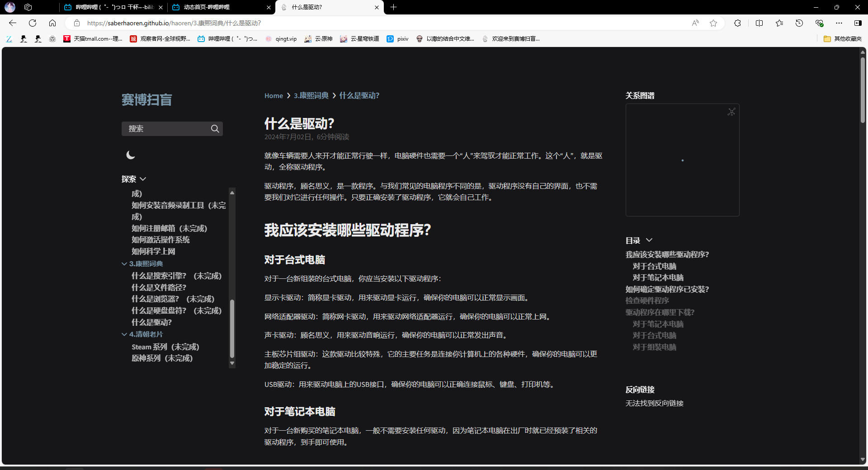Open the pixiv shortcut on favorites bar
Screen dimensions: 868x470
[397, 39]
